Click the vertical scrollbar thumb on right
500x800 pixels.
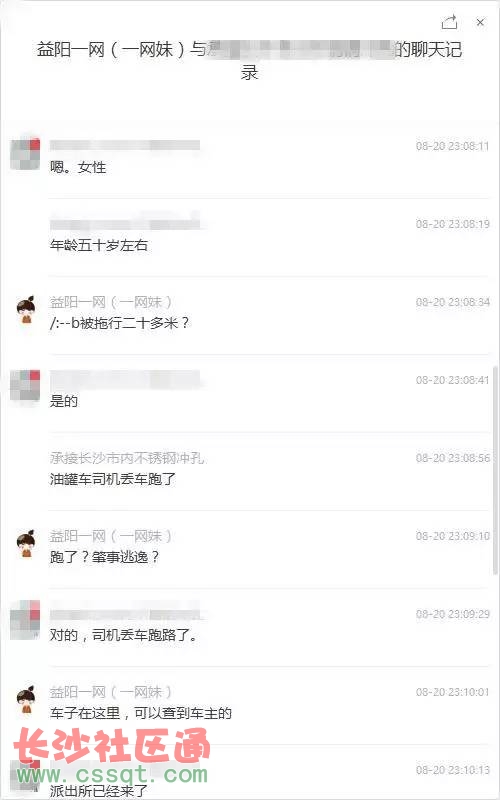(496, 469)
